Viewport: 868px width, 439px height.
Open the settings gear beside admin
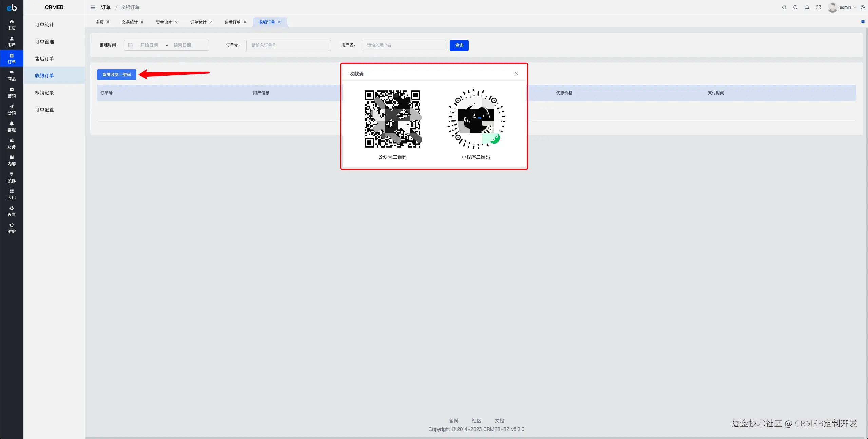(863, 7)
